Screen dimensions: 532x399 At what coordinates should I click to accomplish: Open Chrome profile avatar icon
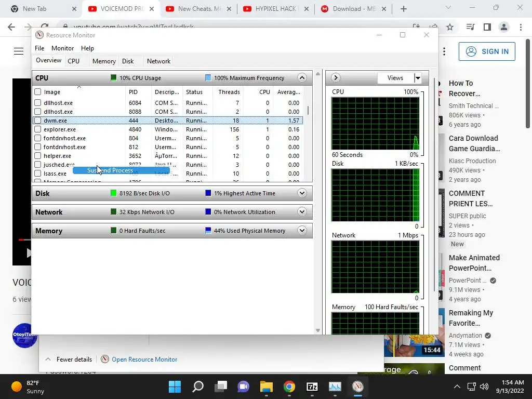pos(504,27)
